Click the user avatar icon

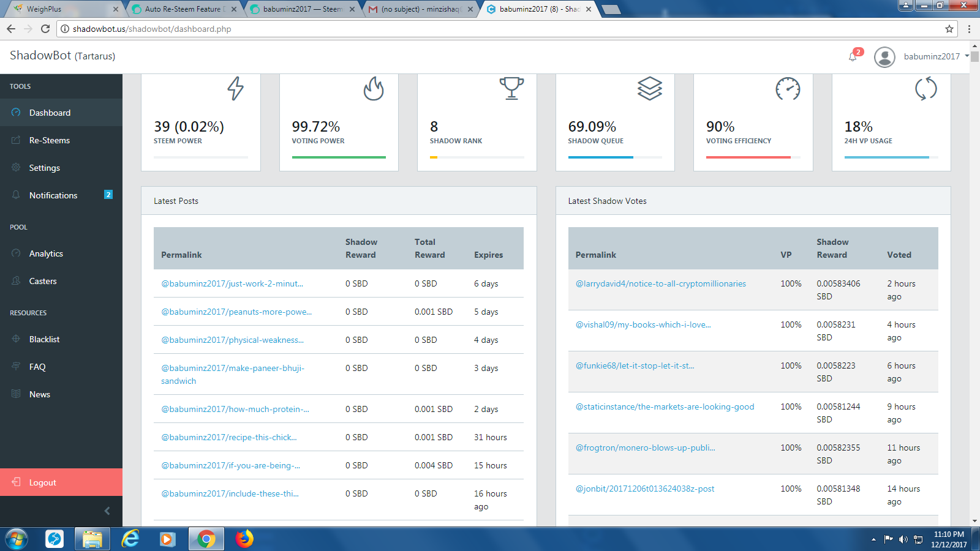click(884, 57)
